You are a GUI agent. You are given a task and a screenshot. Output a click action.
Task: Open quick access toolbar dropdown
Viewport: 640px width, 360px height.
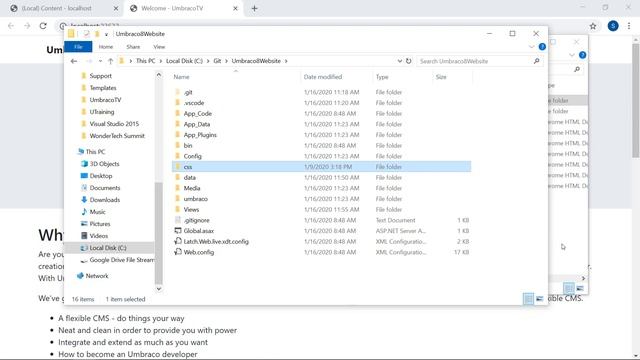(106, 34)
